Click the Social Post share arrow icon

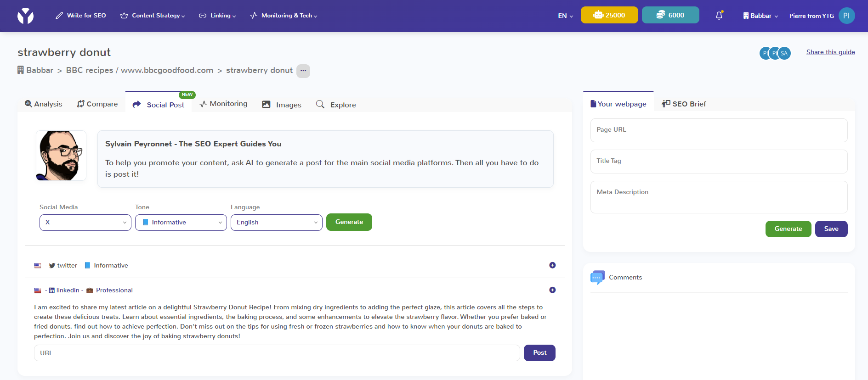136,105
